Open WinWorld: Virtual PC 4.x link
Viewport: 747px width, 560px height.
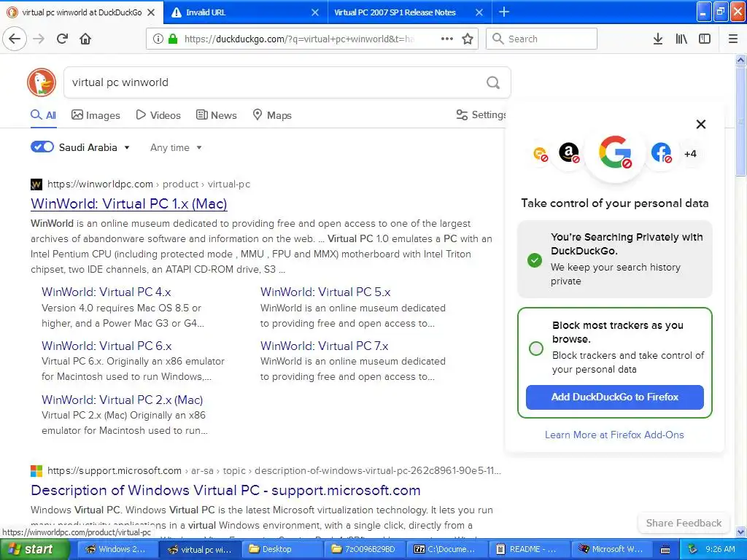(107, 292)
